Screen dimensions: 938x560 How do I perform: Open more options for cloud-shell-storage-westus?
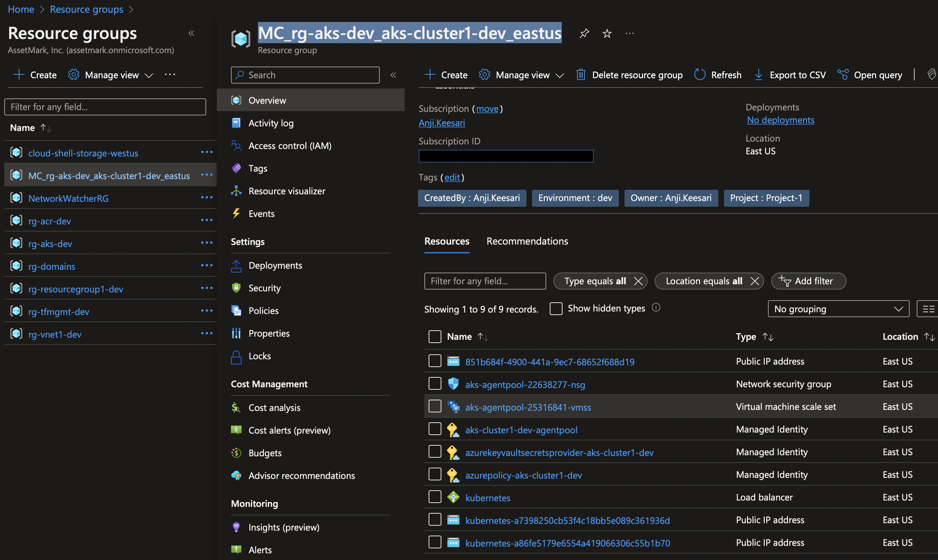click(207, 152)
